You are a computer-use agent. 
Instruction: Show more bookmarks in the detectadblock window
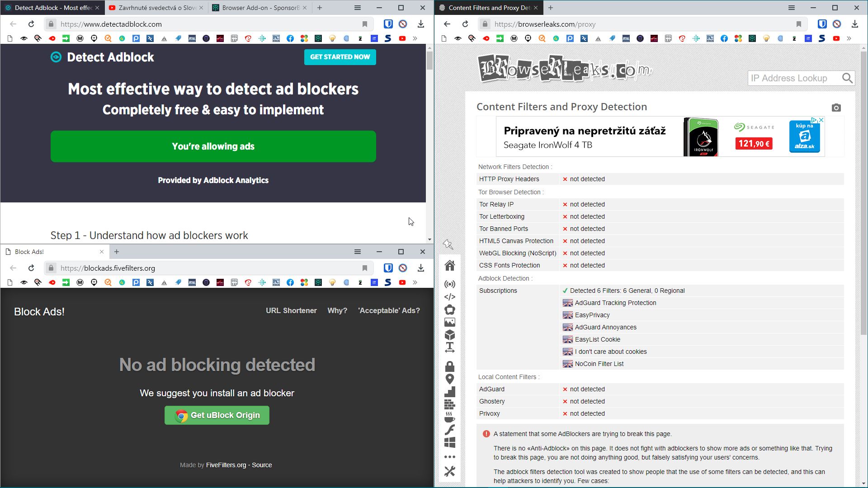coord(415,38)
